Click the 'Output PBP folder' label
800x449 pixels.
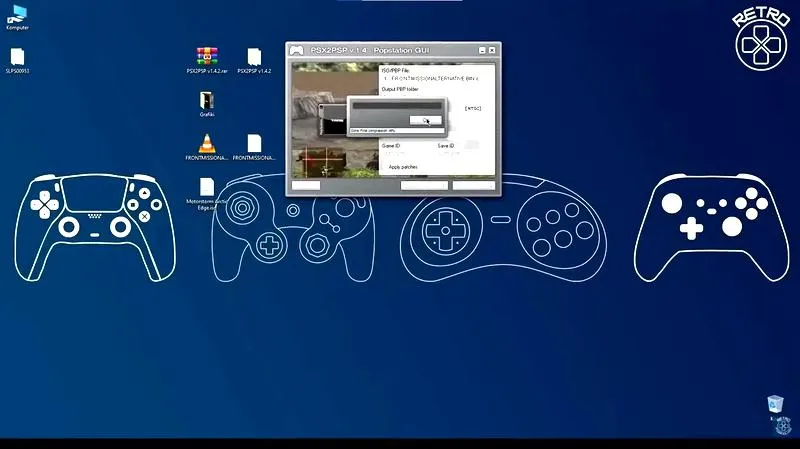400,89
